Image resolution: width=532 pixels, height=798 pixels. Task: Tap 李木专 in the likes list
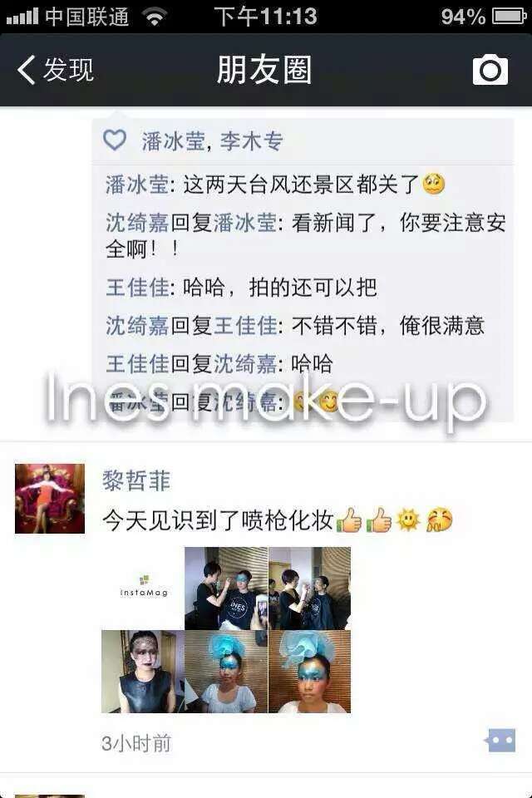pos(252,141)
